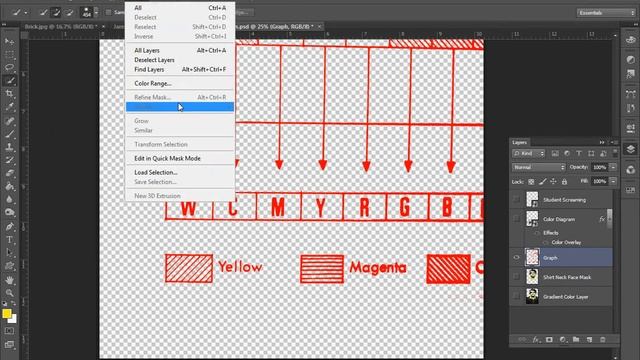Toggle lock transparent pixels
This screenshot has width=640, height=360.
(531, 182)
